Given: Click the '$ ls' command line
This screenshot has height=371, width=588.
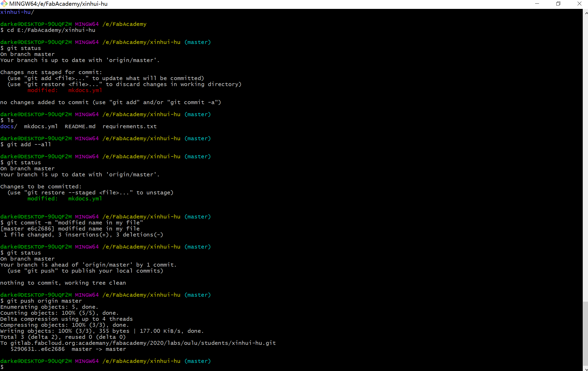Looking at the screenshot, I should (7, 120).
